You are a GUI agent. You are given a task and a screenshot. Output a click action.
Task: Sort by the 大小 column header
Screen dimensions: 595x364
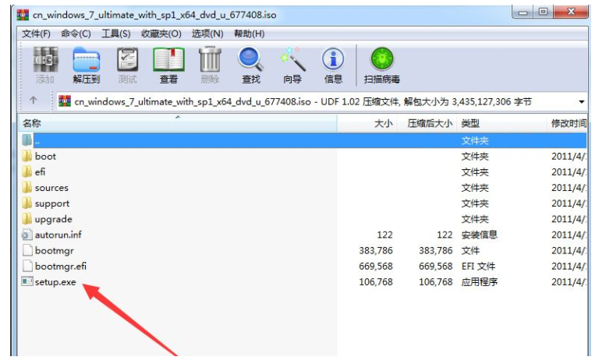tap(367, 123)
